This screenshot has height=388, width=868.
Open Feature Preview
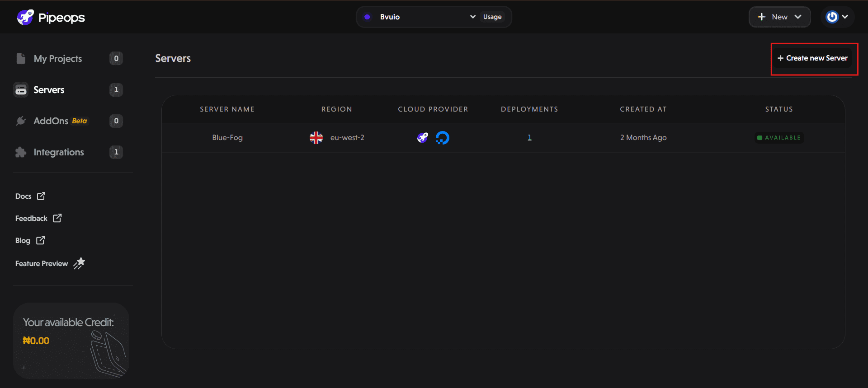pyautogui.click(x=42, y=263)
